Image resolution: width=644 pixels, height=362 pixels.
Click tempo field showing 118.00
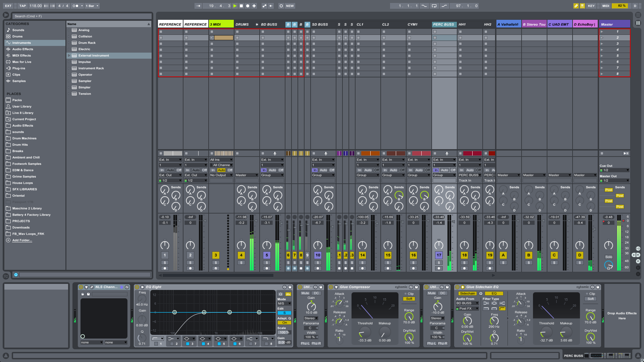tap(36, 6)
